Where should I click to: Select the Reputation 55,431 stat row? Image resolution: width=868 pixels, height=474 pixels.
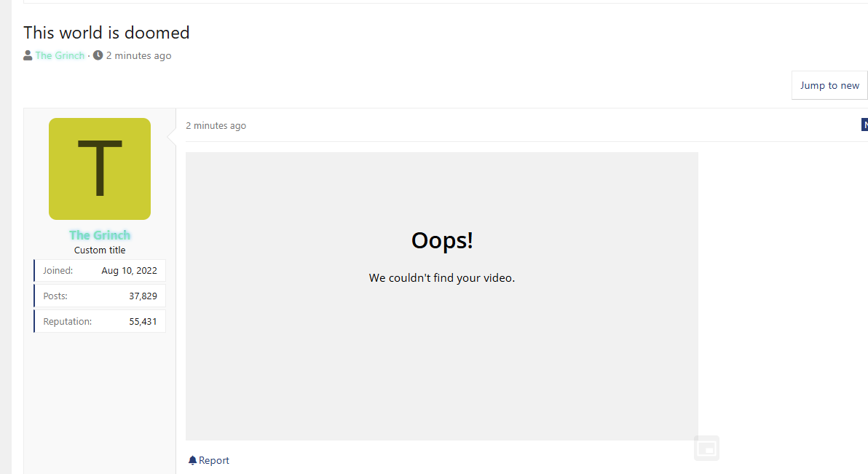(x=100, y=321)
